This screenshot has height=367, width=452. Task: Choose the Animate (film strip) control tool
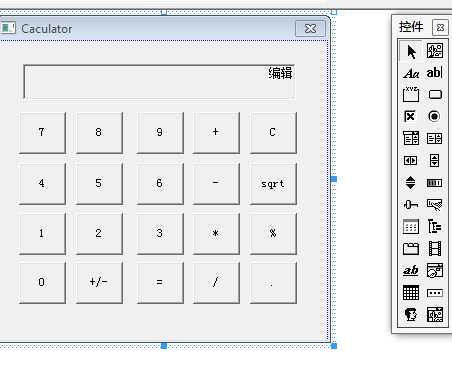(435, 249)
